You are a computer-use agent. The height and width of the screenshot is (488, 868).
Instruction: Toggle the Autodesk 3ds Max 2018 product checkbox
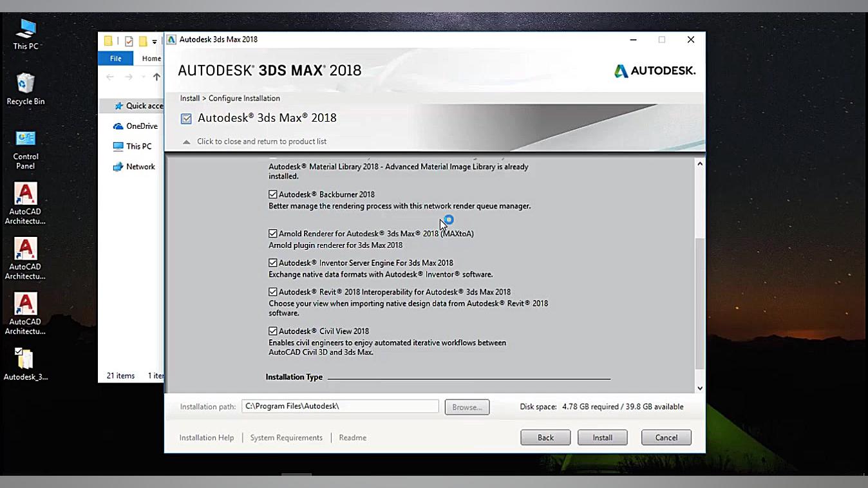[x=186, y=118]
